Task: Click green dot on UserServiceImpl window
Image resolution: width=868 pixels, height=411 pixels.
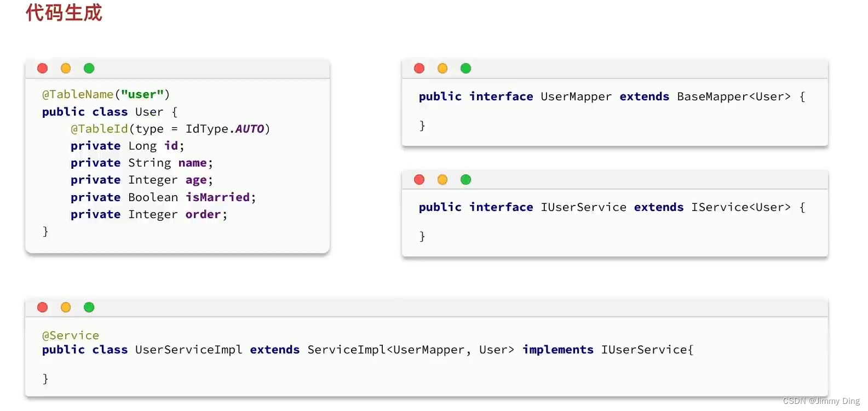Action: [89, 307]
